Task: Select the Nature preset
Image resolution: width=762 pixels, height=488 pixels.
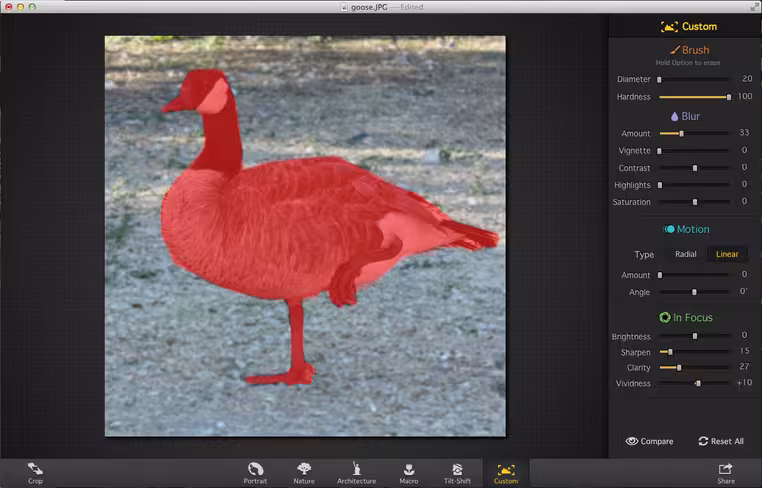Action: click(304, 473)
